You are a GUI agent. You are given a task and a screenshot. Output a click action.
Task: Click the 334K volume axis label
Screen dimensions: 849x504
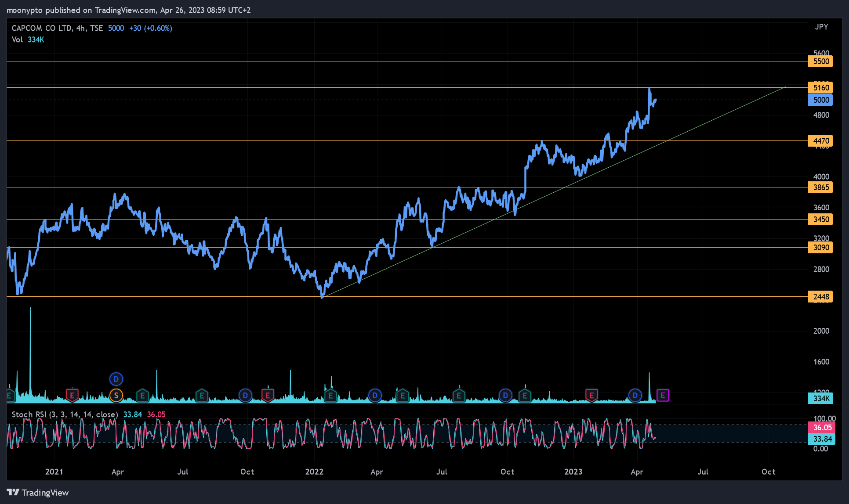tap(820, 399)
